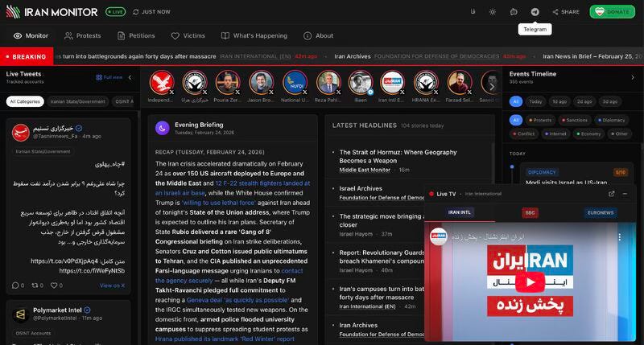Select the Reza Pahlavi account avatar

(x=328, y=83)
